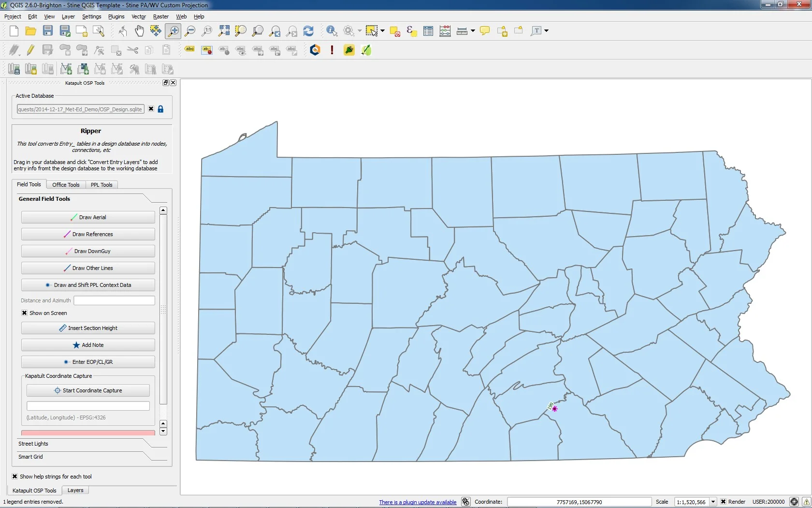812x508 pixels.
Task: Open the Text Annotation dropdown arrow
Action: (x=547, y=31)
